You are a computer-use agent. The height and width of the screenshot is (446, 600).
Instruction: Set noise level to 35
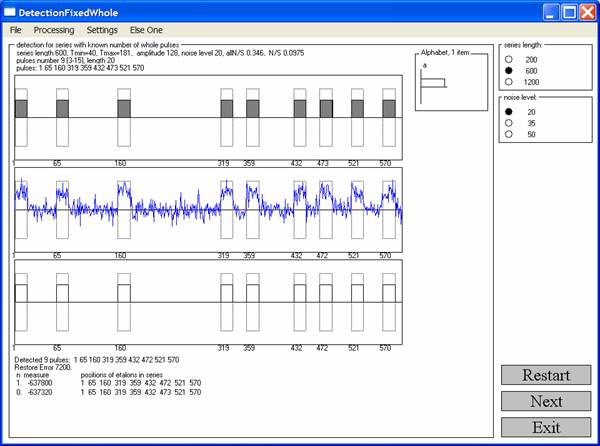[509, 123]
